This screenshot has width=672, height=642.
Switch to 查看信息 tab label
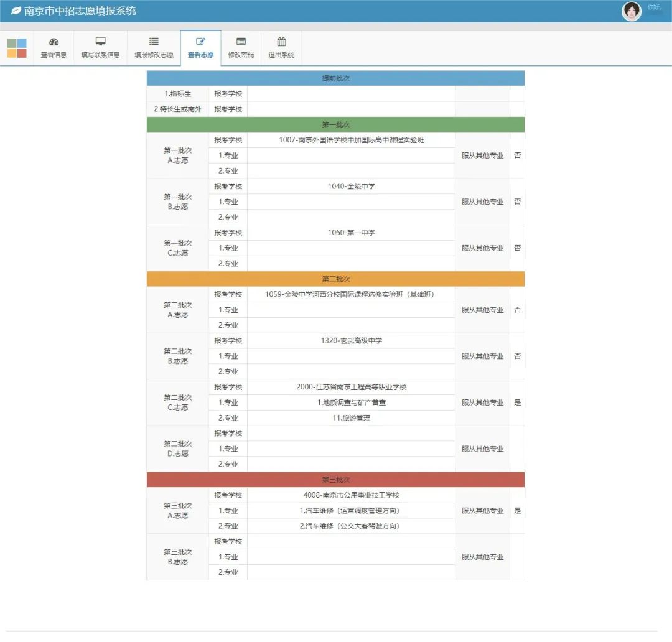click(x=54, y=55)
